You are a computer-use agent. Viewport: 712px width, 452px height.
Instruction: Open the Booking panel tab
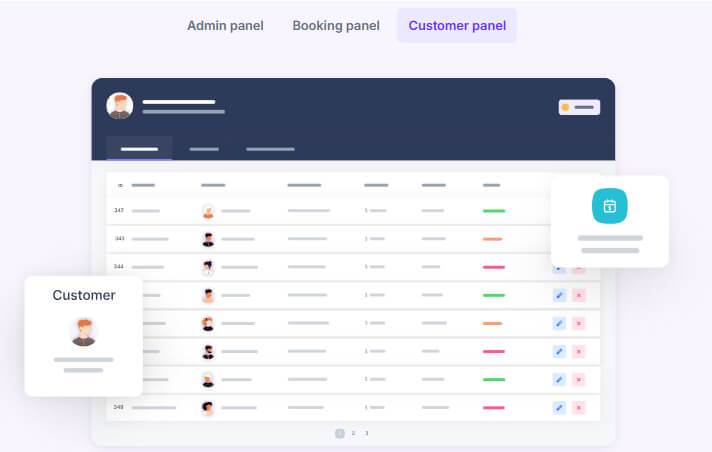pos(336,25)
